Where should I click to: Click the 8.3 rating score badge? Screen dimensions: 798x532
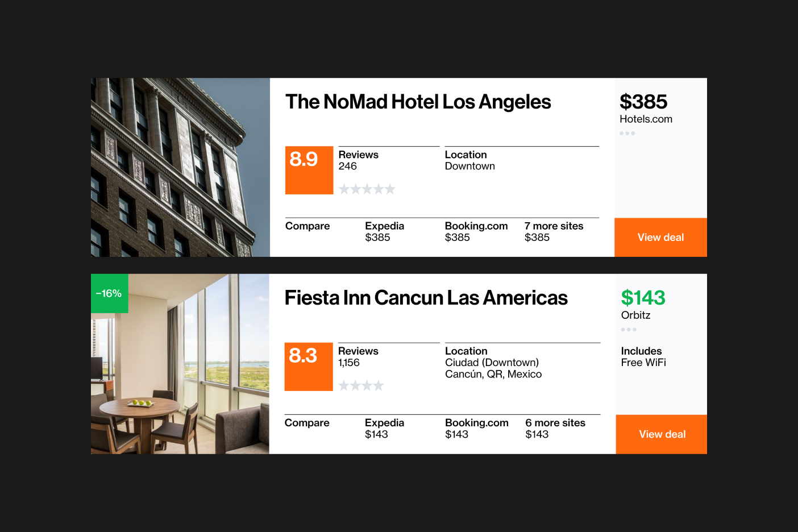click(x=308, y=366)
